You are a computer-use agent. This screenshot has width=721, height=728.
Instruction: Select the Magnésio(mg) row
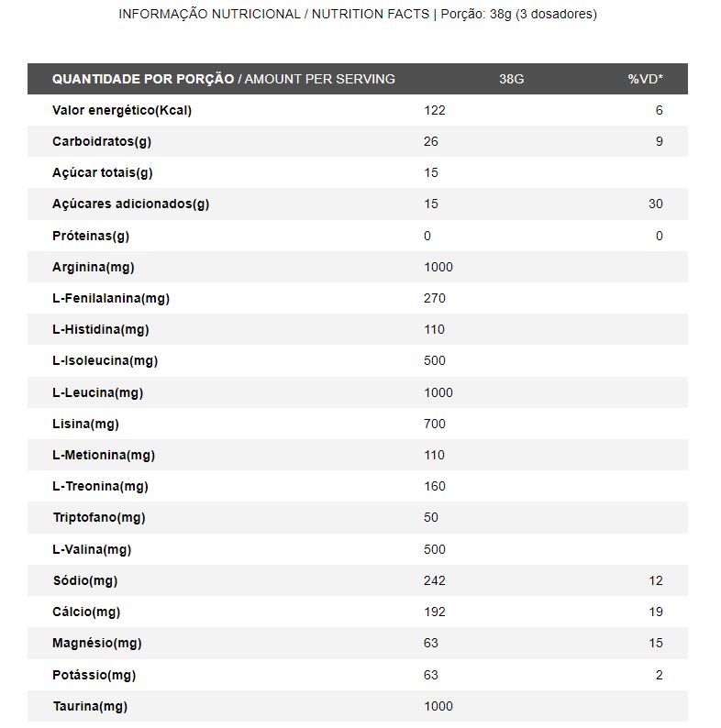[x=358, y=643]
